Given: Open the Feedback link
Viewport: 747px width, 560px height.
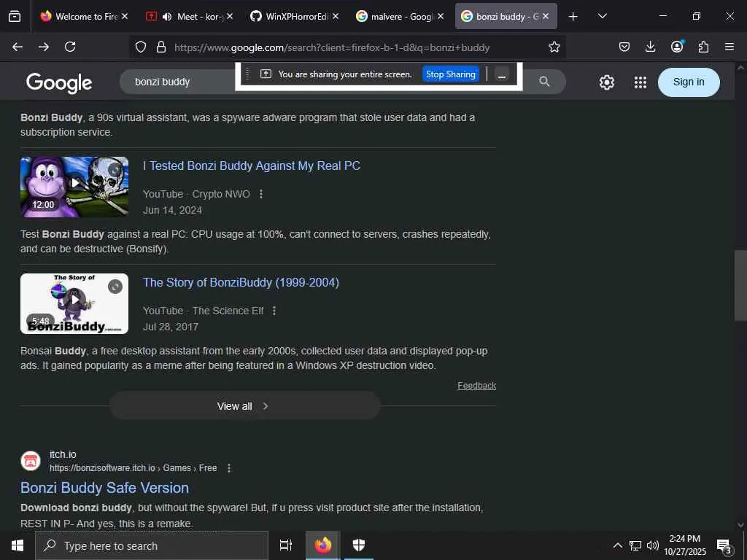Looking at the screenshot, I should click(x=476, y=386).
